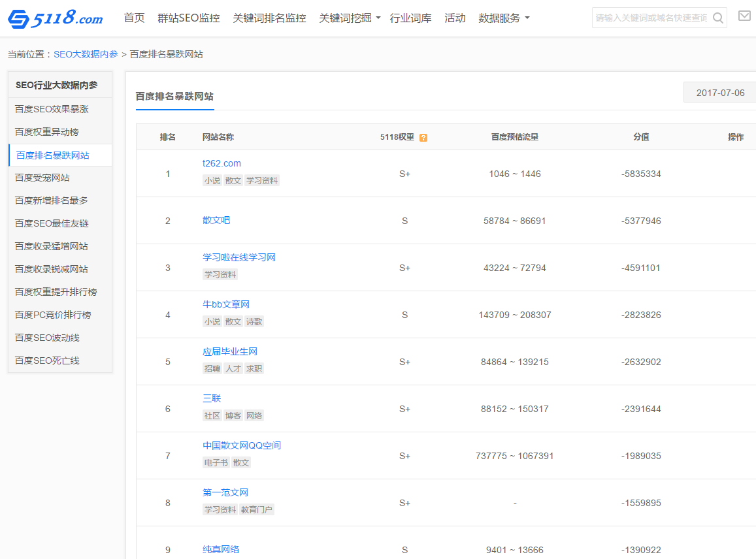Open 行业词库 navigation item
756x559 pixels.
tap(410, 18)
